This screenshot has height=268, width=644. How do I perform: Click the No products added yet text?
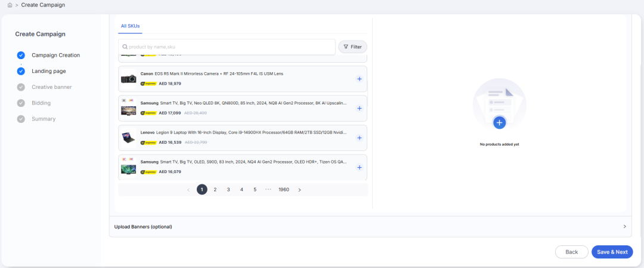499,144
